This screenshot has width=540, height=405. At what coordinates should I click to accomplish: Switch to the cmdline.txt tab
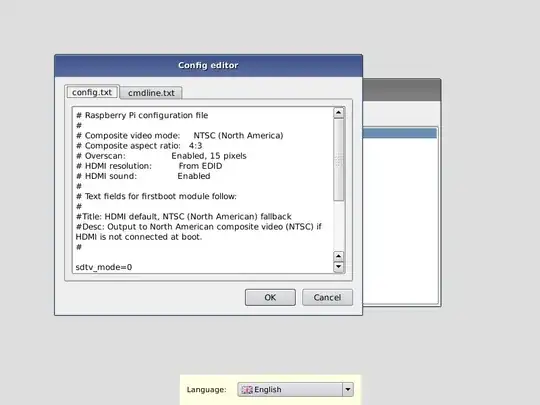(151, 93)
